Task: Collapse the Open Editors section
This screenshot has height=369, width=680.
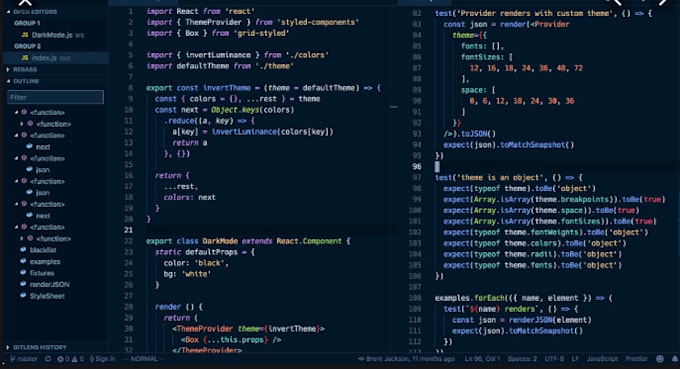Action: point(8,12)
